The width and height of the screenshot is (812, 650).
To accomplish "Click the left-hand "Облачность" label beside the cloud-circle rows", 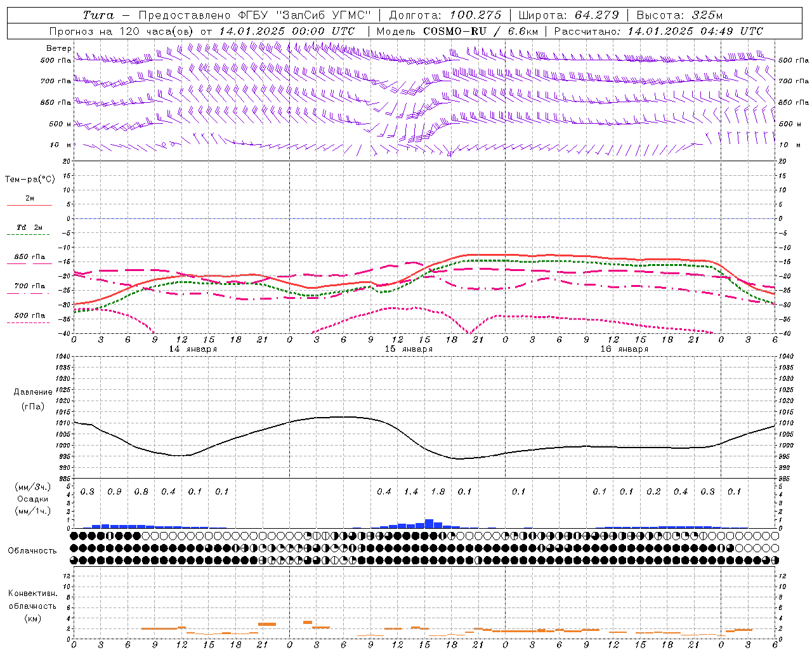I will point(32,551).
